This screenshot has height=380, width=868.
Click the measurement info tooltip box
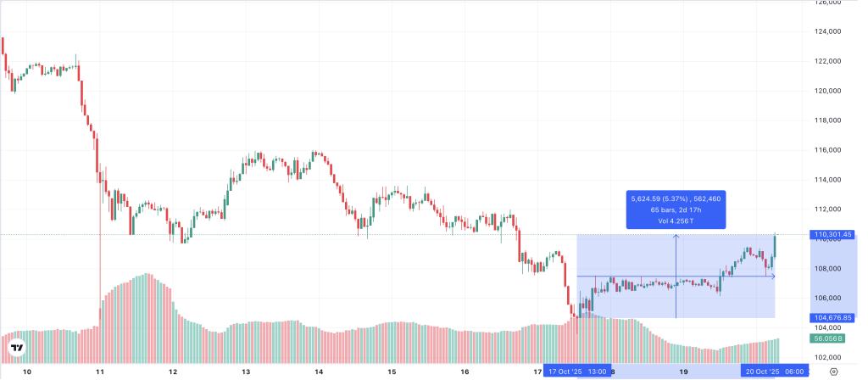point(676,210)
